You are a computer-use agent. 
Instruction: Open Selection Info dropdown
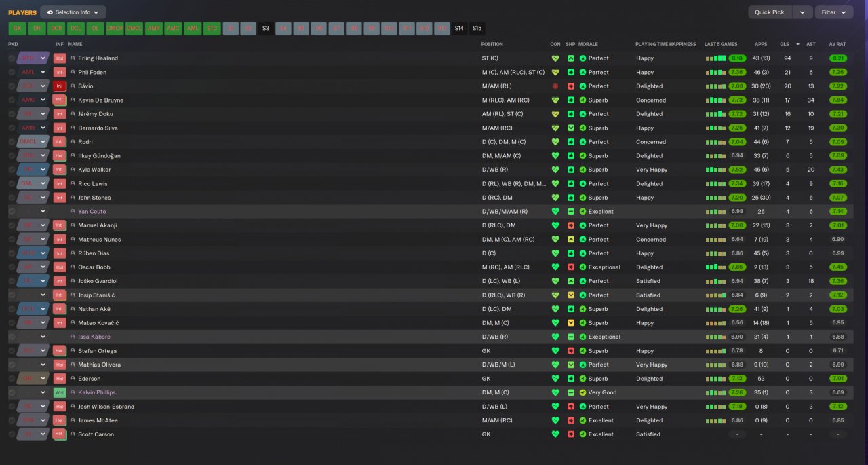73,12
